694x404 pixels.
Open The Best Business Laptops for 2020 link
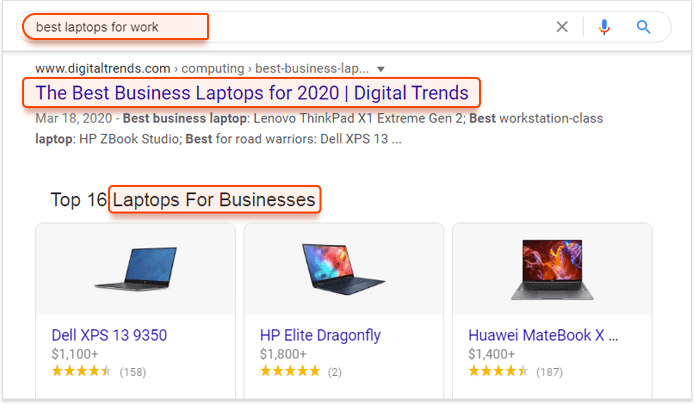(x=252, y=93)
